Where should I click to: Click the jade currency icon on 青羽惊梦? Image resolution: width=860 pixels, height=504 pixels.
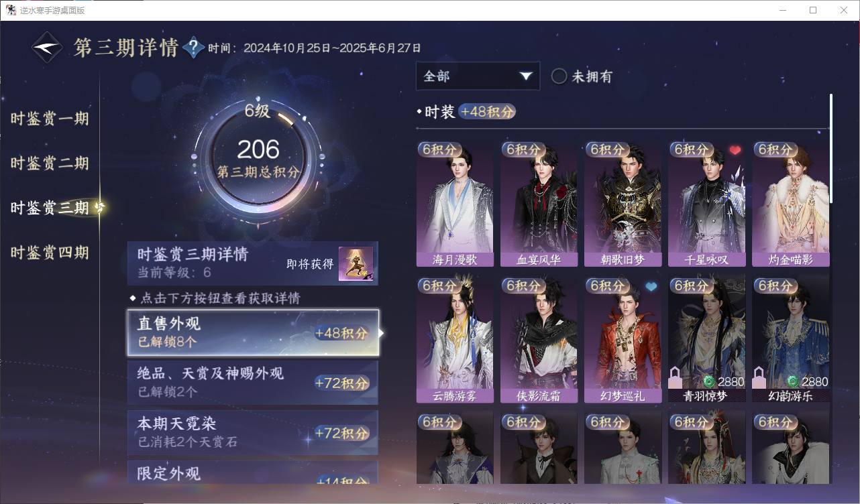(x=709, y=381)
